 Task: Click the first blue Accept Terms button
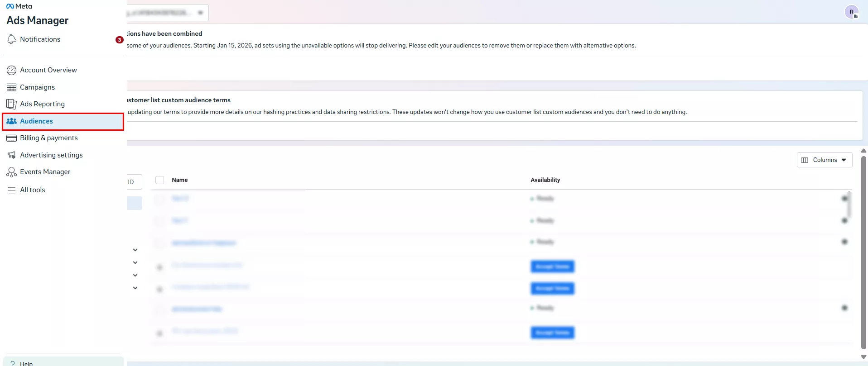coord(552,266)
